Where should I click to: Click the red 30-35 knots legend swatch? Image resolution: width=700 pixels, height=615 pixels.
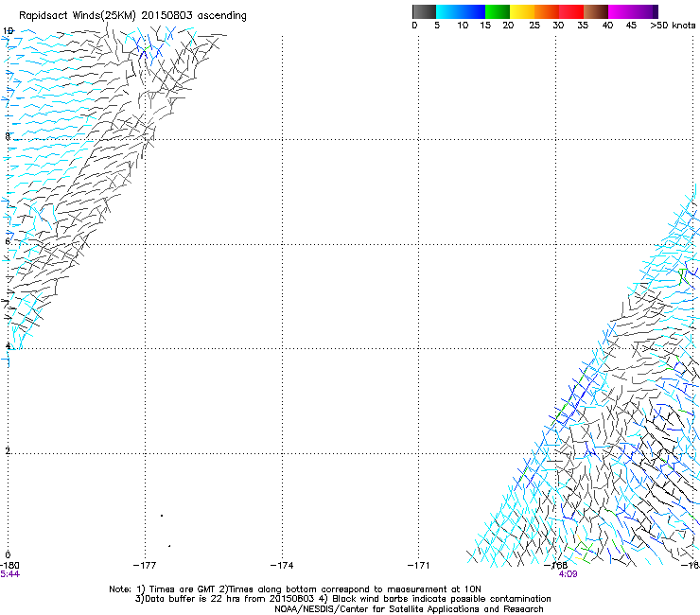coord(571,11)
